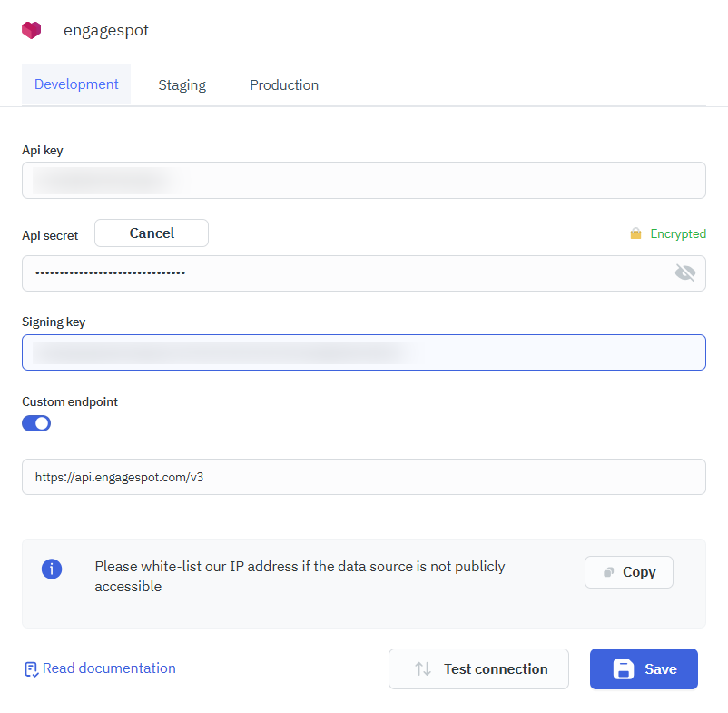Click the documentation icon beside Read documentation

(31, 669)
